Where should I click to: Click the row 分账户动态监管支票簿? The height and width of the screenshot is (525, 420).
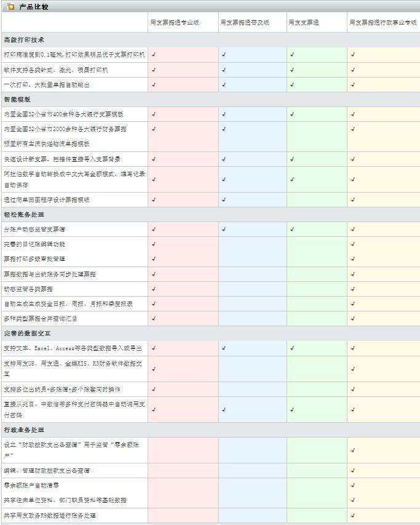[211, 230]
